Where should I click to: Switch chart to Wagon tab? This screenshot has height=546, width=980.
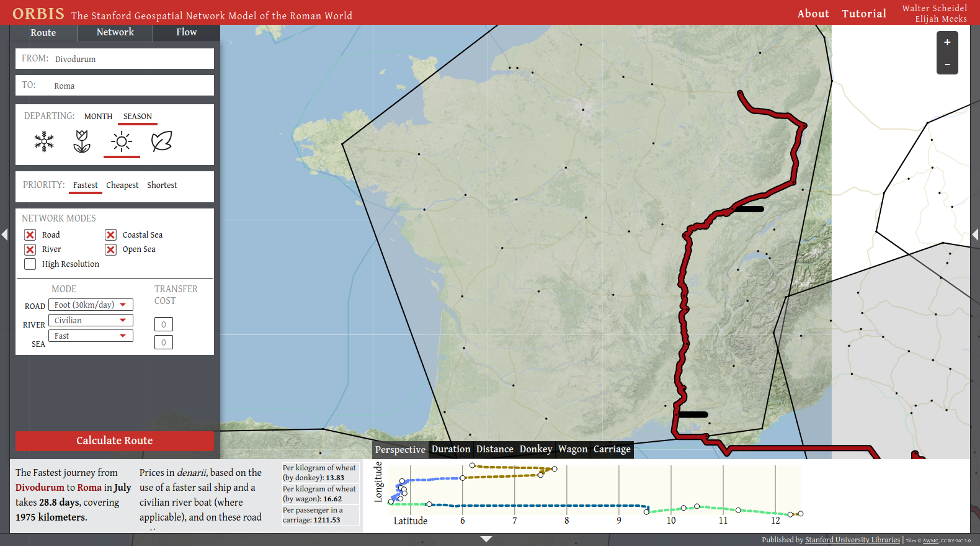[572, 449]
